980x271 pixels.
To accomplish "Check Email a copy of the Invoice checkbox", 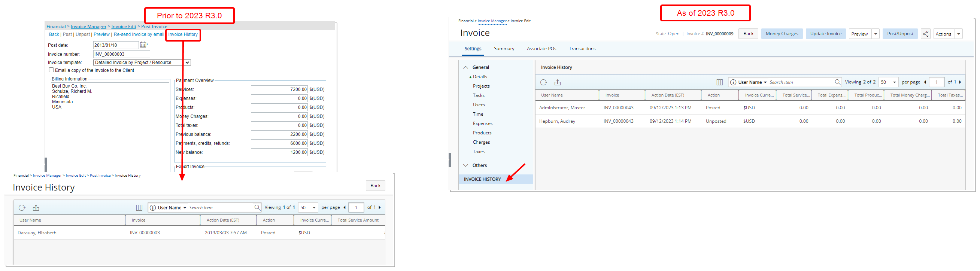I will click(51, 70).
